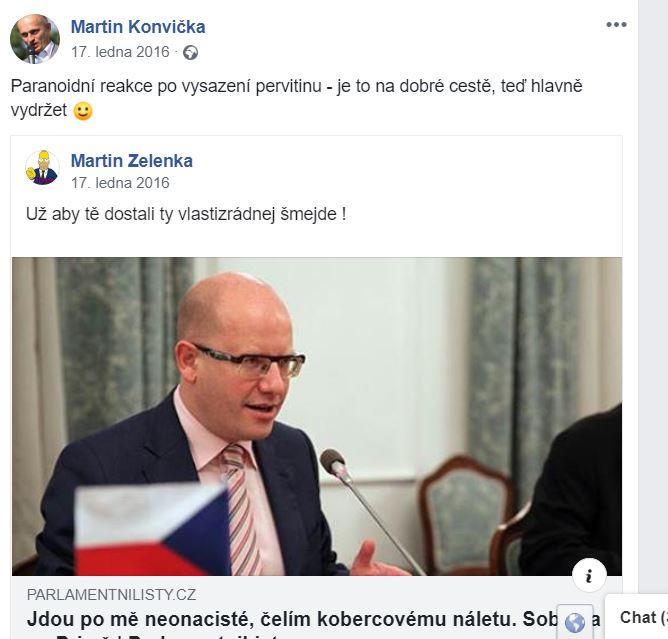This screenshot has width=668, height=639.
Task: Open Martin Konvička's profile picture
Action: tap(35, 39)
